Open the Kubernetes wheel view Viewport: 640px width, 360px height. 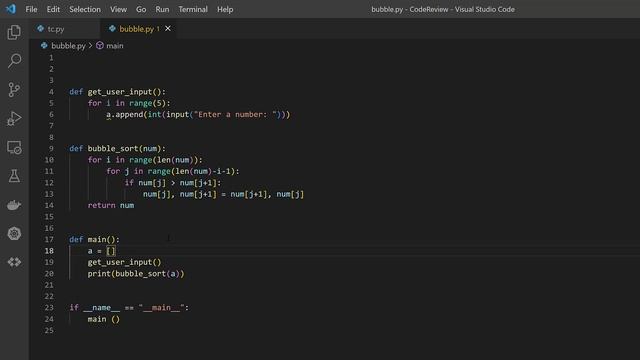click(14, 233)
